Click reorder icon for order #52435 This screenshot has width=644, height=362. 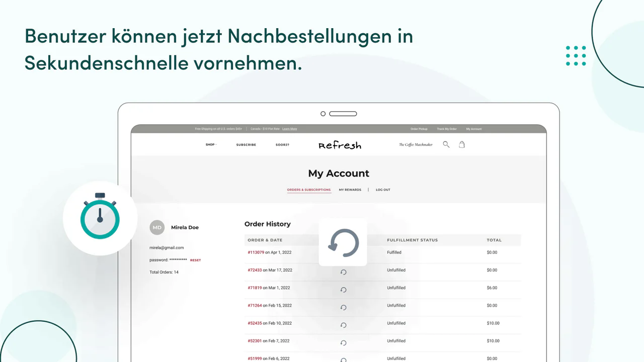(344, 325)
